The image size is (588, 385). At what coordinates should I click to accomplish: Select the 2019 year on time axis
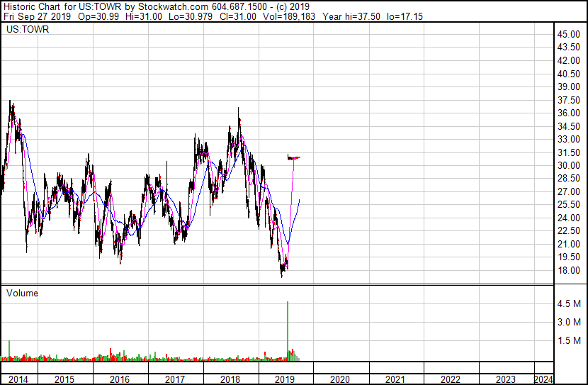coord(285,379)
